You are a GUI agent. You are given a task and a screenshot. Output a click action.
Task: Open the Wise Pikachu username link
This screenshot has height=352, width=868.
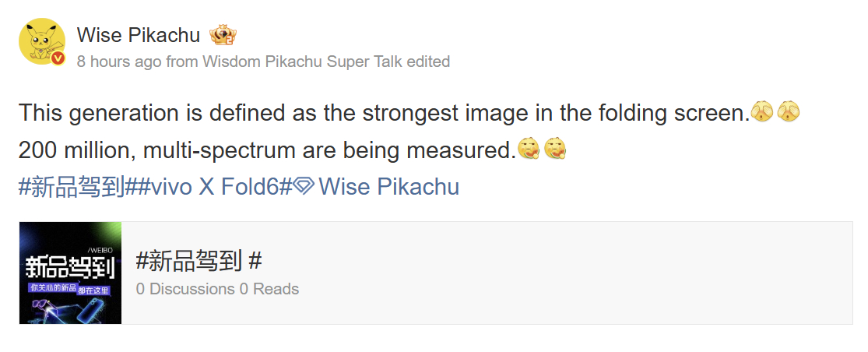point(138,35)
